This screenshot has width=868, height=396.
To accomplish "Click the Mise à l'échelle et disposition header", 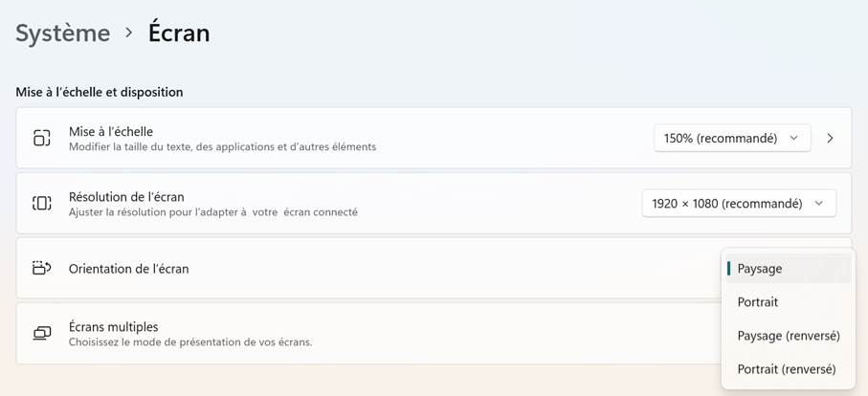I will 100,92.
